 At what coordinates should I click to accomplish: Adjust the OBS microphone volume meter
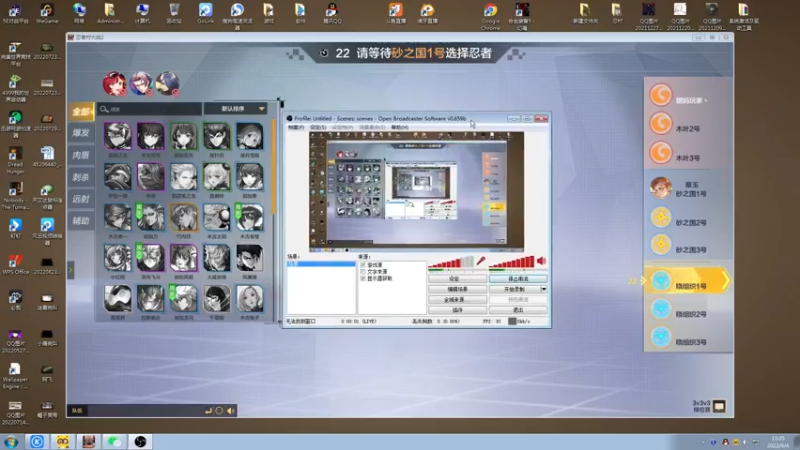pyautogui.click(x=451, y=262)
